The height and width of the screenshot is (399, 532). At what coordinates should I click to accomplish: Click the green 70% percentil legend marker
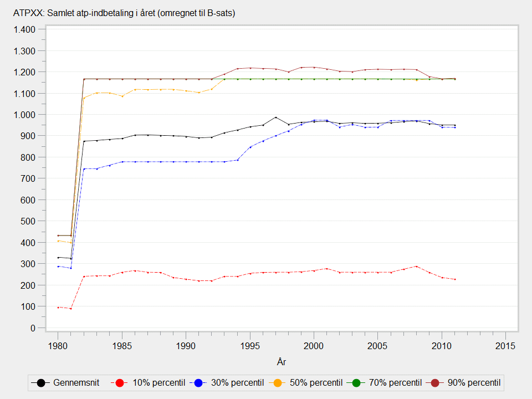[357, 383]
